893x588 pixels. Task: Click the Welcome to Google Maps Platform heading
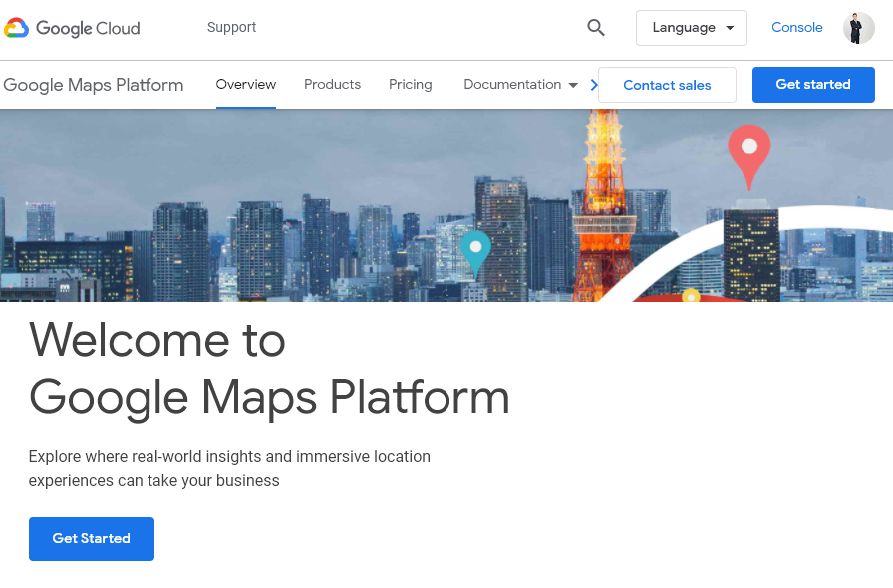coord(269,369)
